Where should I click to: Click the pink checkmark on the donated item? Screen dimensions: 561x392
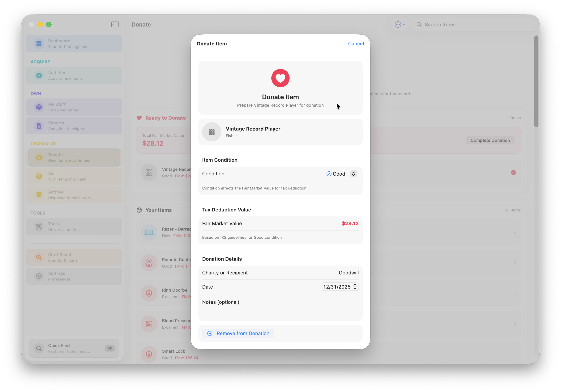pos(513,173)
